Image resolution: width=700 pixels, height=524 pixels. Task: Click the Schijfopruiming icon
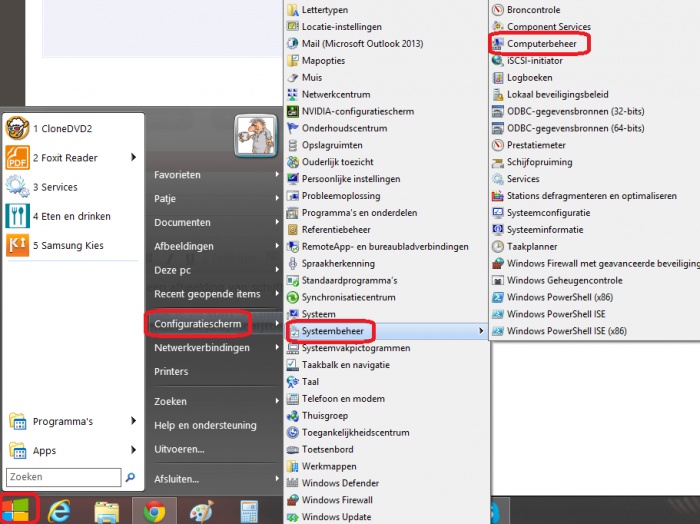point(497,162)
